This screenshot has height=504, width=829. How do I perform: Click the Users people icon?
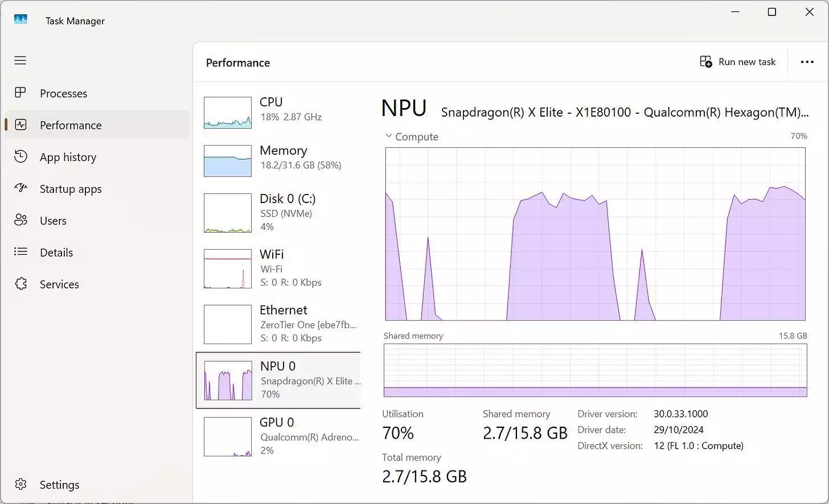click(x=20, y=220)
